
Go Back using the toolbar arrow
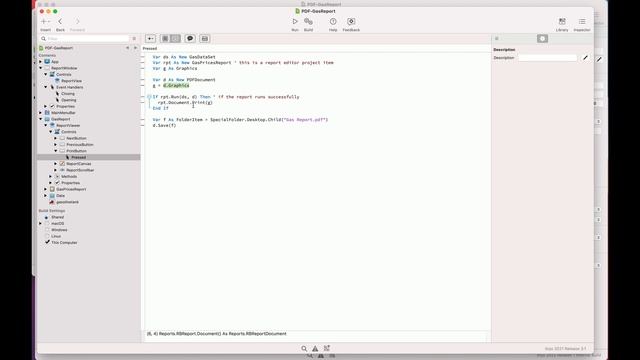pos(60,22)
